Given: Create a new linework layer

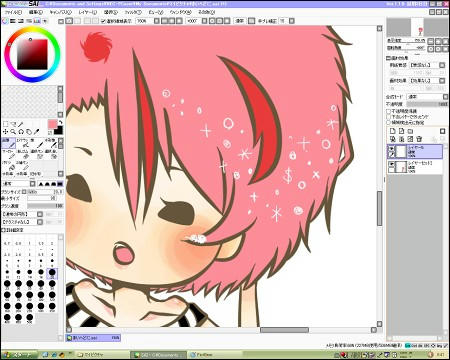Looking at the screenshot, I should point(401,131).
